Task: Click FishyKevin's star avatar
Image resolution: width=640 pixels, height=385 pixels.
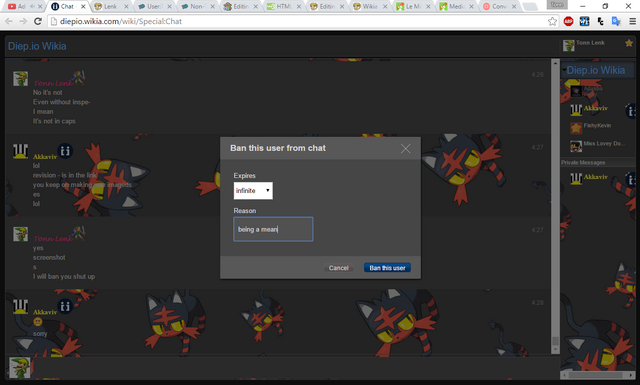Action: 576,128
